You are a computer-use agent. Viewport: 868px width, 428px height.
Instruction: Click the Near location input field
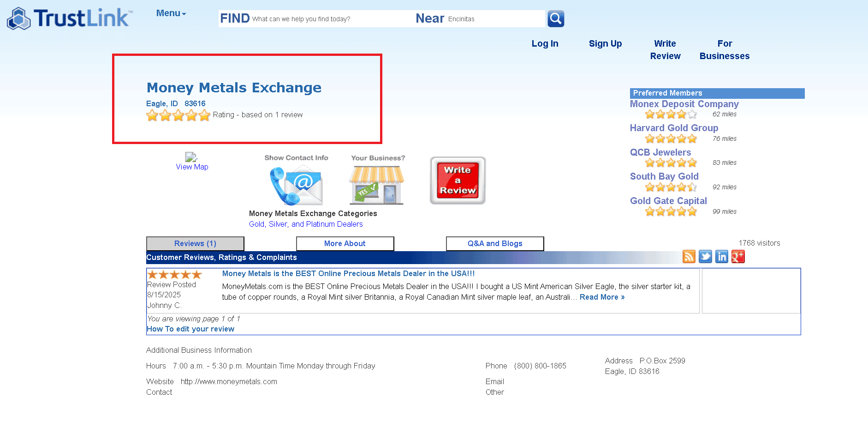pyautogui.click(x=495, y=19)
